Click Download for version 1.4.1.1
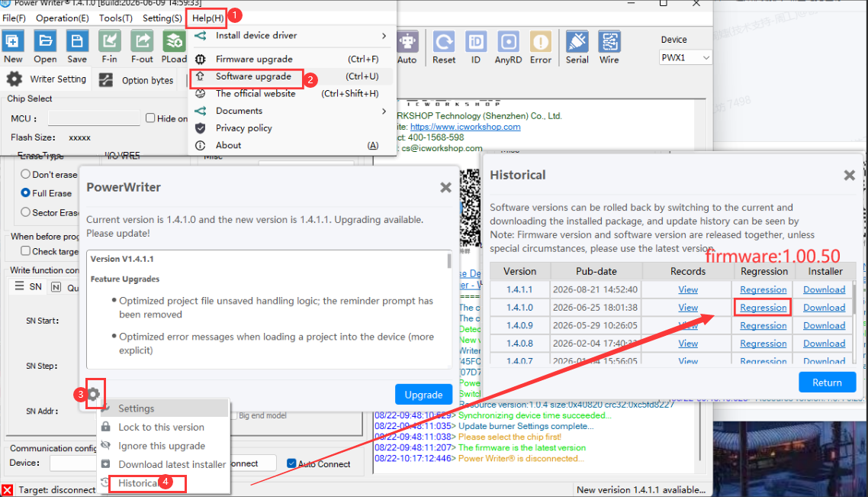 pos(825,290)
